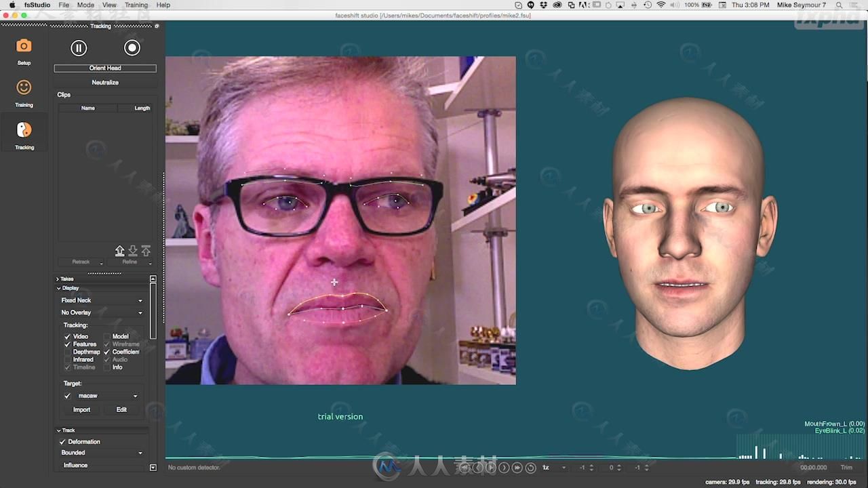Screen dimensions: 868x488
Task: Click the Neutralize button
Action: pyautogui.click(x=105, y=83)
